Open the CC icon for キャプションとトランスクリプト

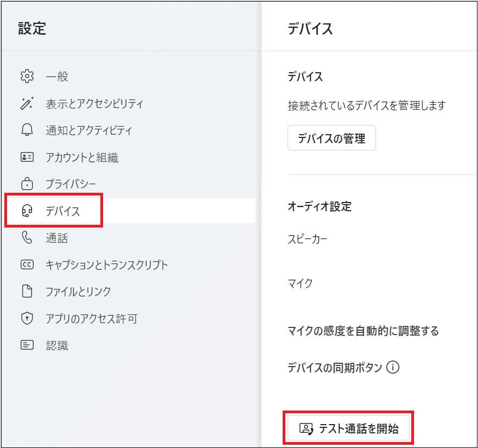coord(27,265)
